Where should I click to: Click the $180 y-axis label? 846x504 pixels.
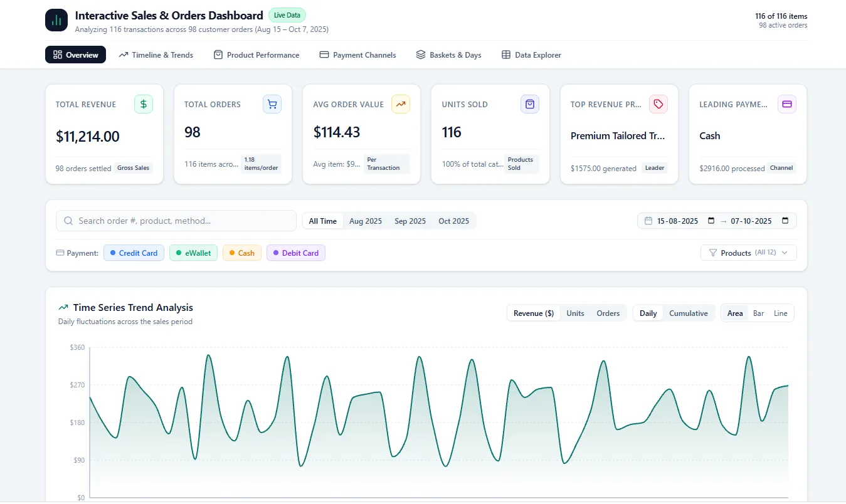[x=77, y=423]
